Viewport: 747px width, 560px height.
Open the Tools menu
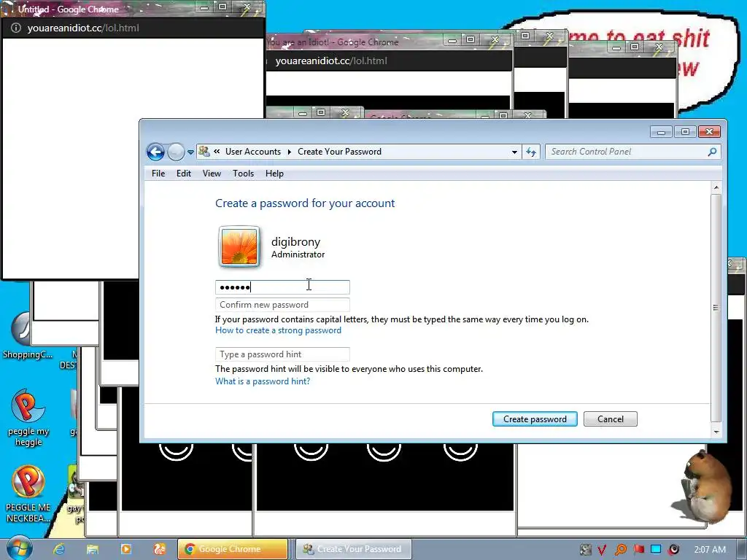(243, 174)
